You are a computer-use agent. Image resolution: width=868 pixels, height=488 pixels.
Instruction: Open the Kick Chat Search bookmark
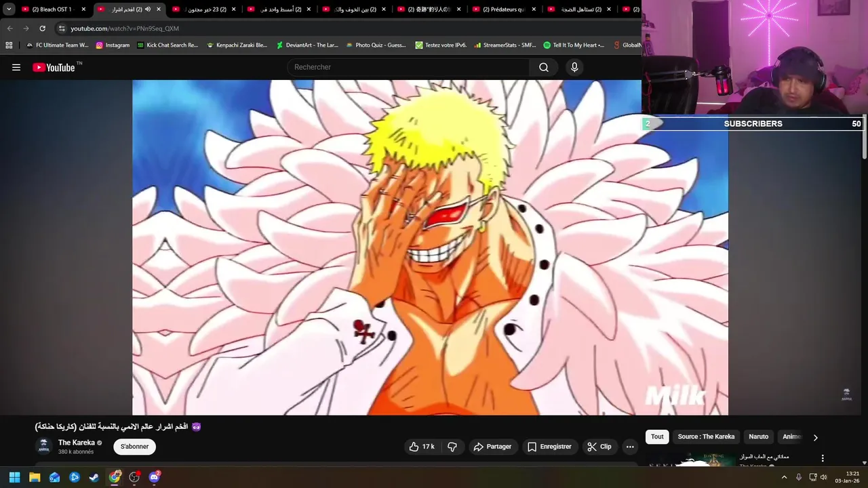(167, 45)
